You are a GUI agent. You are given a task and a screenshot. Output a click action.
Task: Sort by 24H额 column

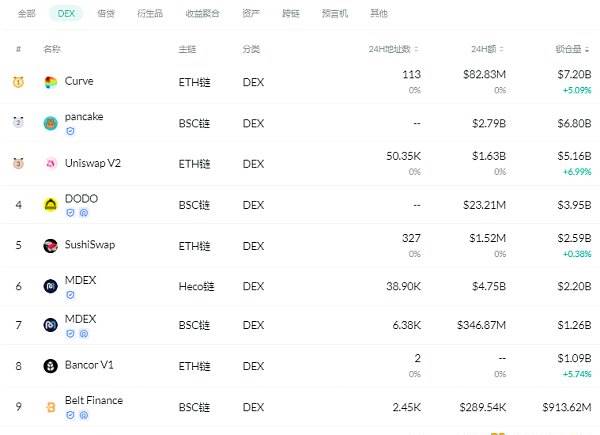[489, 48]
